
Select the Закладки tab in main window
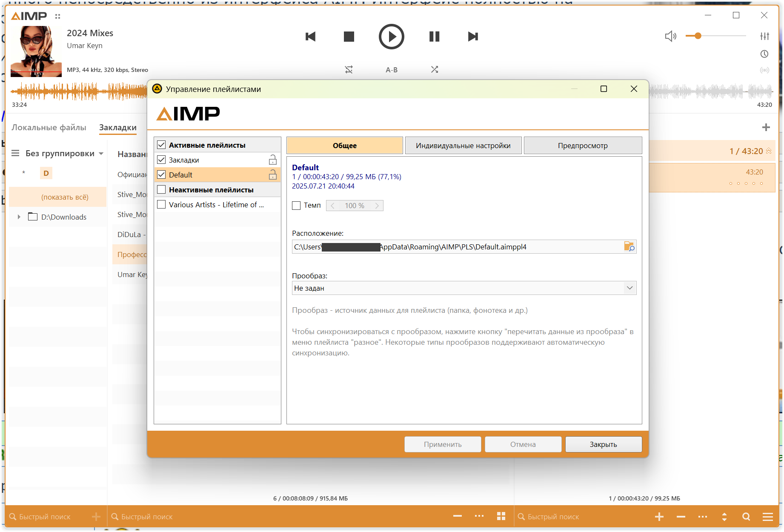[x=118, y=127]
